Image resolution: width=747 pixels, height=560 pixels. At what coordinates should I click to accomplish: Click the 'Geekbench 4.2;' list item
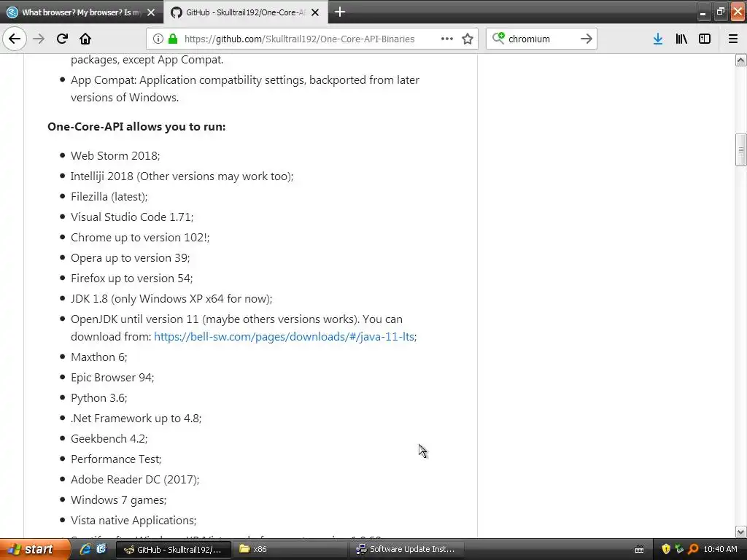pos(109,438)
